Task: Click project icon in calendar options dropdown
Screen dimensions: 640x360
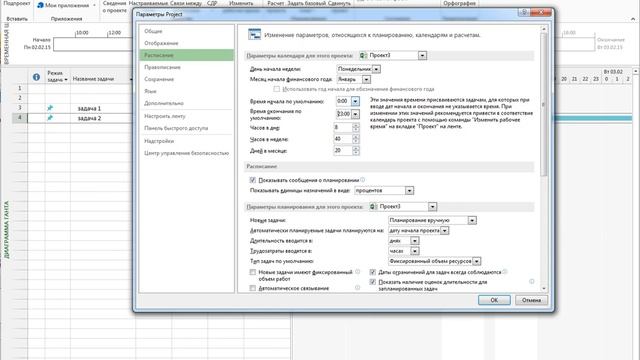Action: (363, 55)
